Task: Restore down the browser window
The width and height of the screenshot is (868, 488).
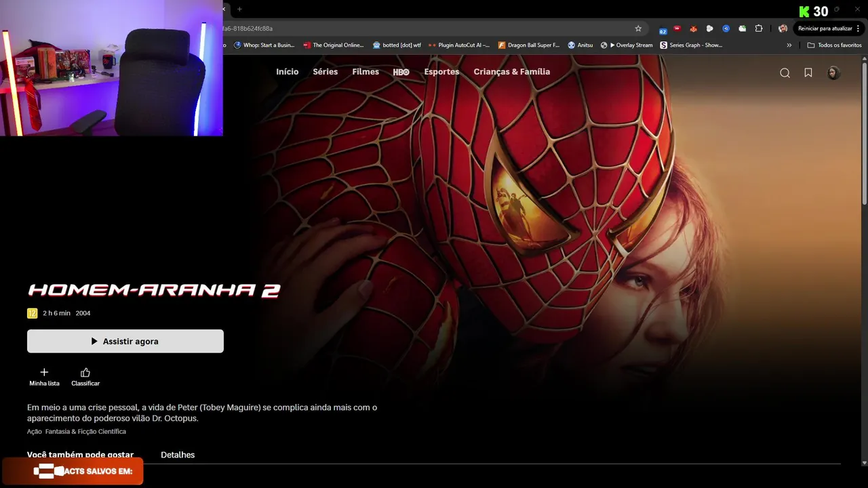Action: [x=837, y=9]
